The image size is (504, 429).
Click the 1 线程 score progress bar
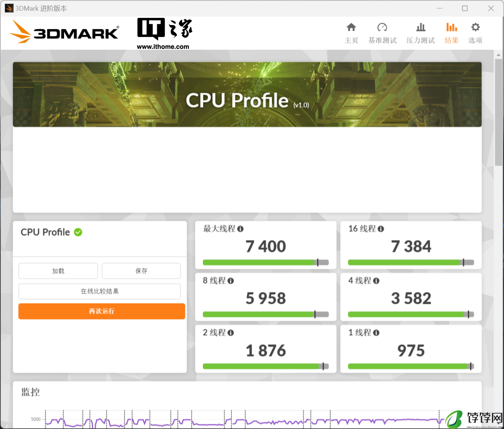click(x=411, y=366)
